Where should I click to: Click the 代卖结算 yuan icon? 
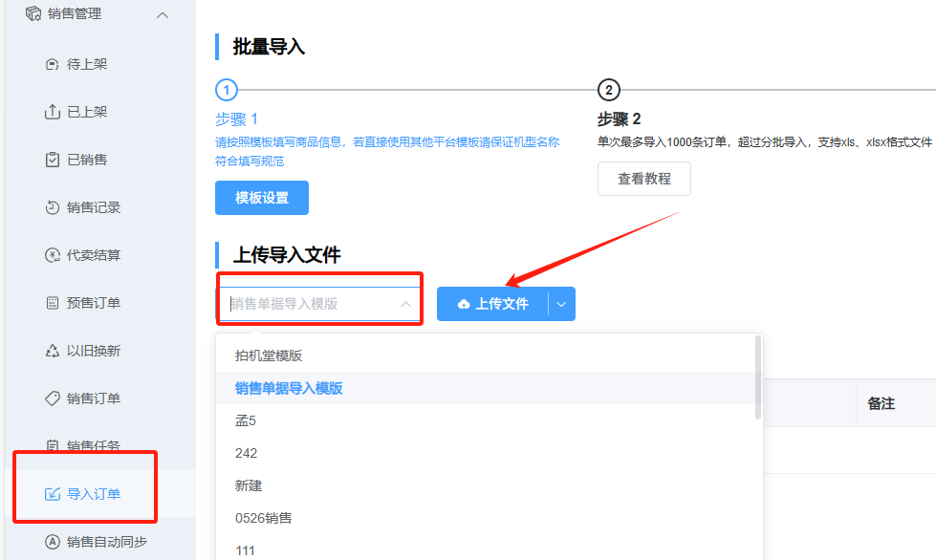tap(53, 255)
